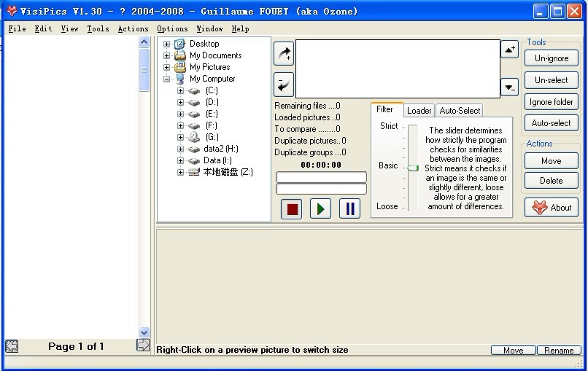Remove folder using the arrow-minus icon

tap(284, 85)
